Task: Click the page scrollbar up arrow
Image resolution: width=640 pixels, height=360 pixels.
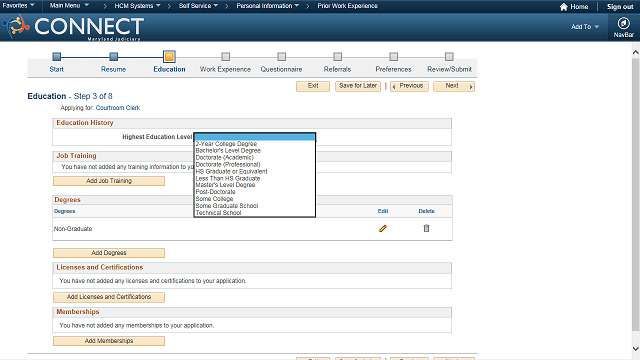Action: (636, 52)
